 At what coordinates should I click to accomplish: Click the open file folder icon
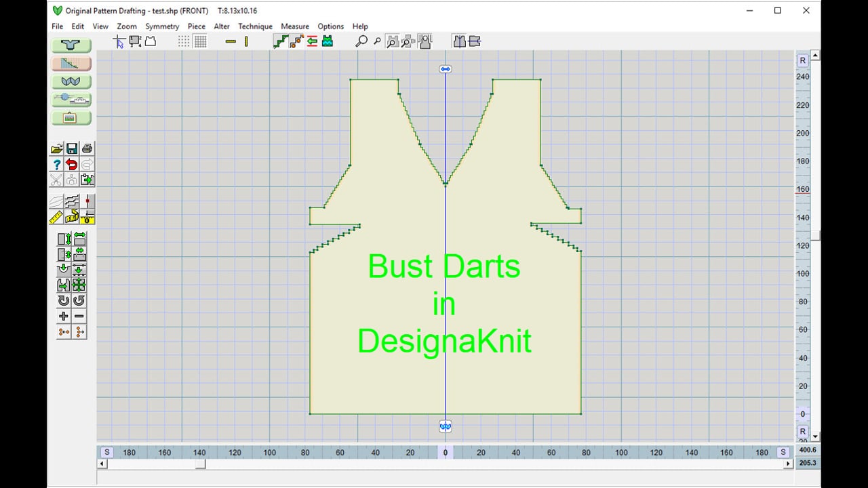click(x=56, y=148)
